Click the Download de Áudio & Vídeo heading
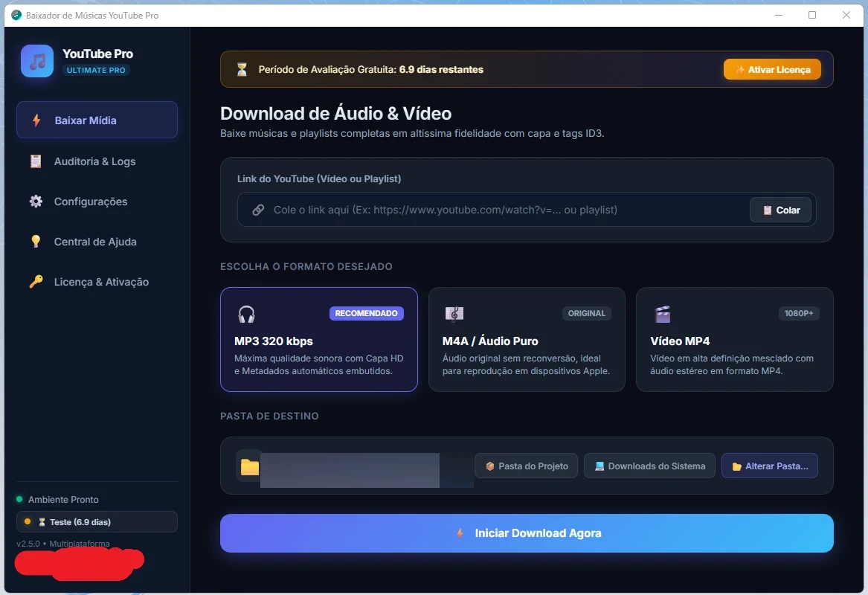This screenshot has width=868, height=595. point(336,114)
